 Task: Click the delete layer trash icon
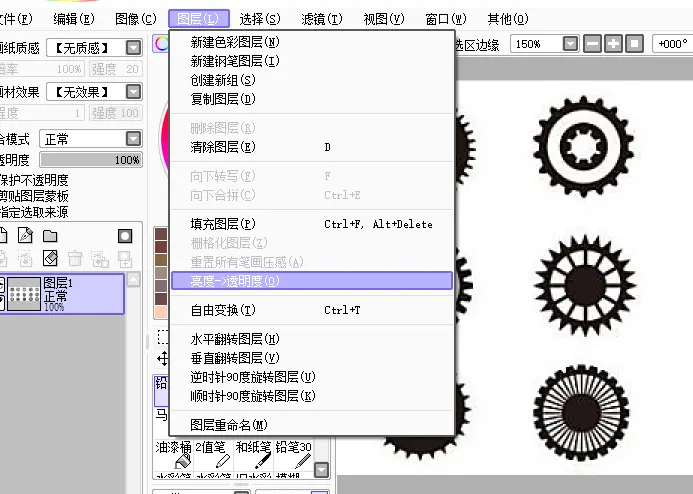(75, 258)
